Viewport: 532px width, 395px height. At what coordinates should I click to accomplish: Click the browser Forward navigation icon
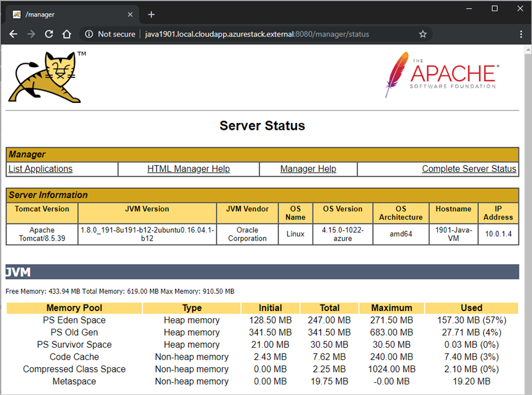coord(31,34)
